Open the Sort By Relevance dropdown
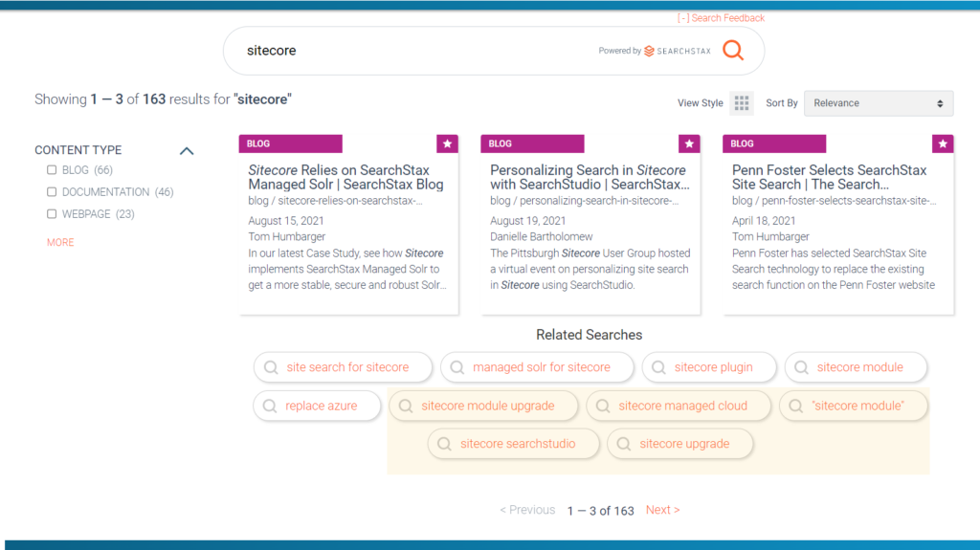The height and width of the screenshot is (550, 980). pos(879,103)
